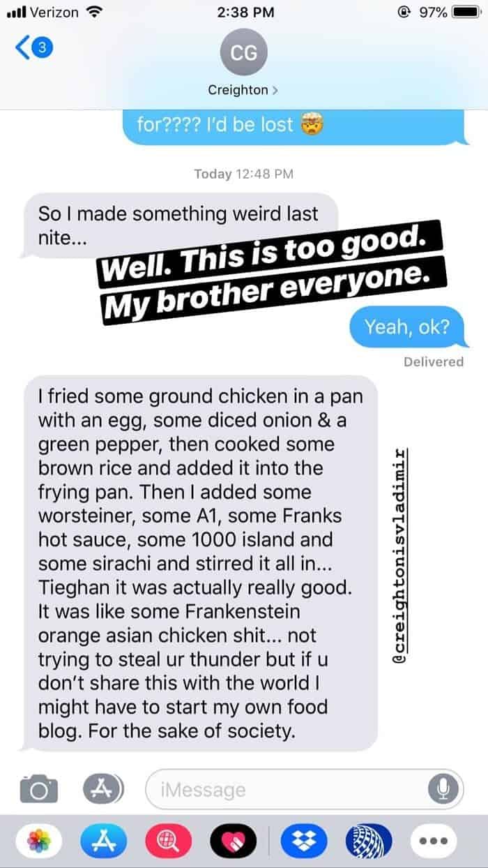Tap the "Yeah, ok?" sent bubble

pos(406,327)
